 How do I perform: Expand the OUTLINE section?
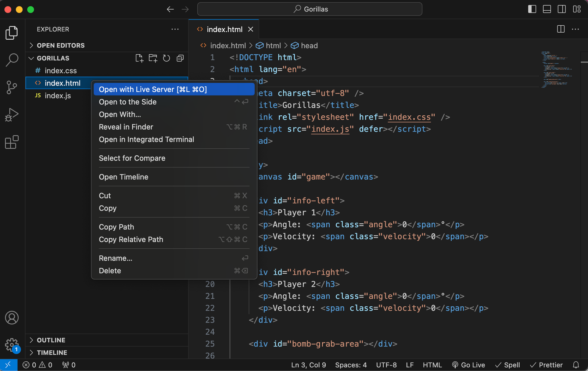click(x=107, y=340)
